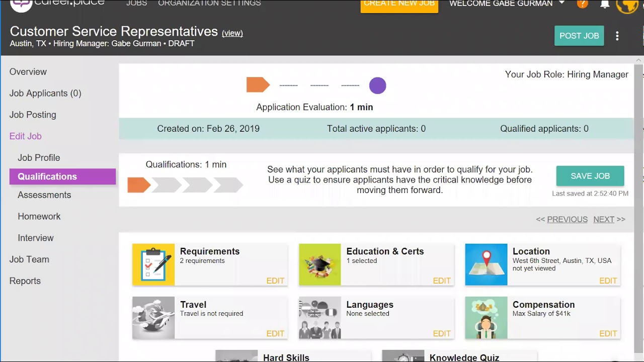Click the second gray Qualifications step arrow
The width and height of the screenshot is (644, 362).
coord(197,185)
